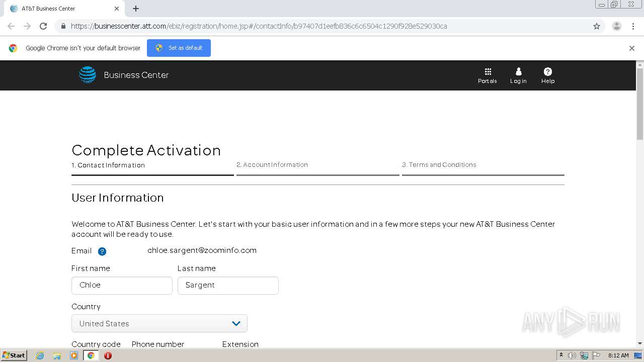Expand the Country dropdown United States
Viewport: 644px width, 362px height.
coord(159,323)
